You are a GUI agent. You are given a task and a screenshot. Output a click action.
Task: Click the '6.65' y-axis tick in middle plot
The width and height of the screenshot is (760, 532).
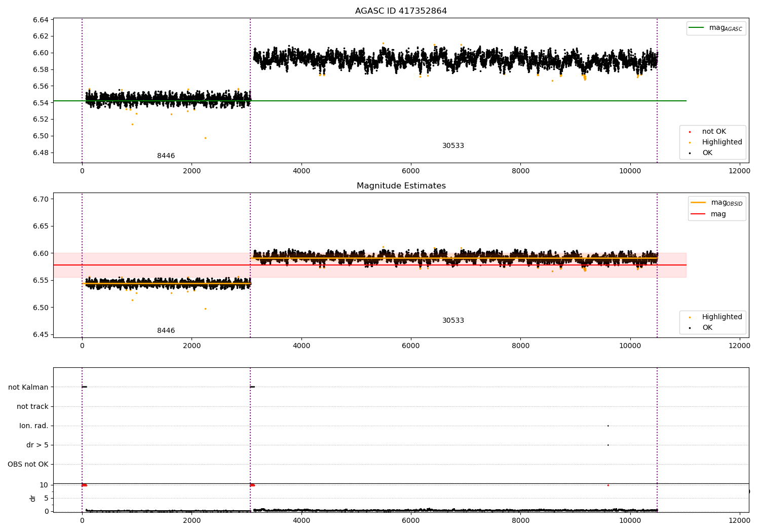41,226
